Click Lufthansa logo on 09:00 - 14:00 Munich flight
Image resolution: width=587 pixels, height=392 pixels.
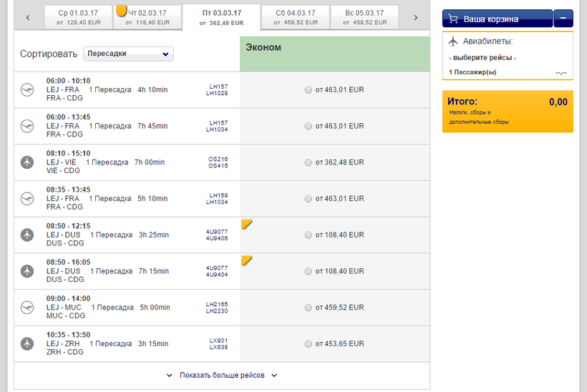[28, 308]
